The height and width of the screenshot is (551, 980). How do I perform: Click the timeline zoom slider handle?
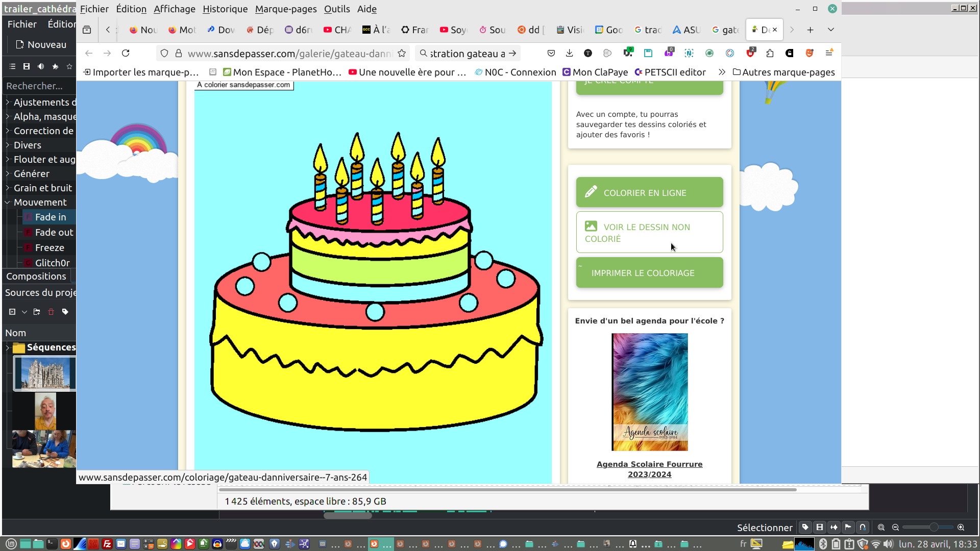(x=933, y=528)
